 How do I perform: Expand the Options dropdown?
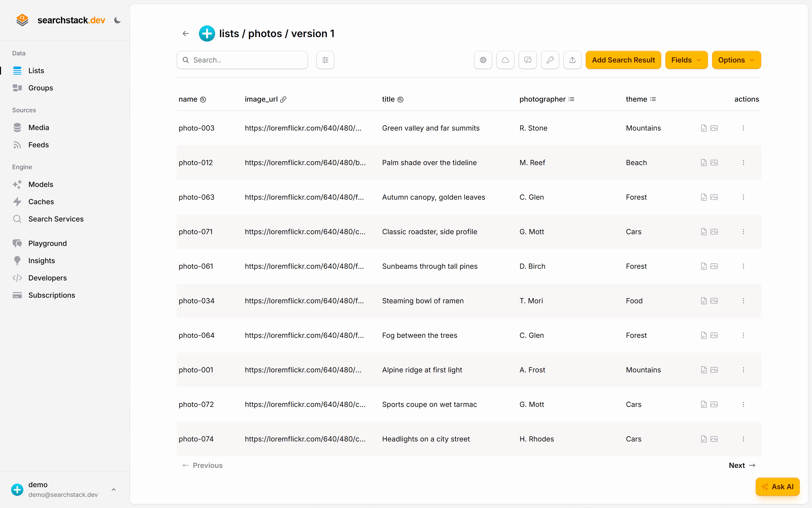pos(736,60)
